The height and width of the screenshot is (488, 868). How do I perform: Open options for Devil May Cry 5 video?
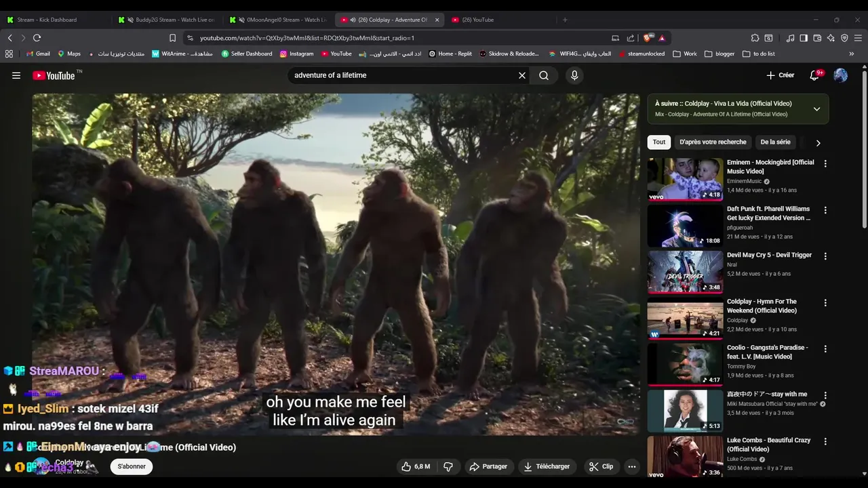825,256
